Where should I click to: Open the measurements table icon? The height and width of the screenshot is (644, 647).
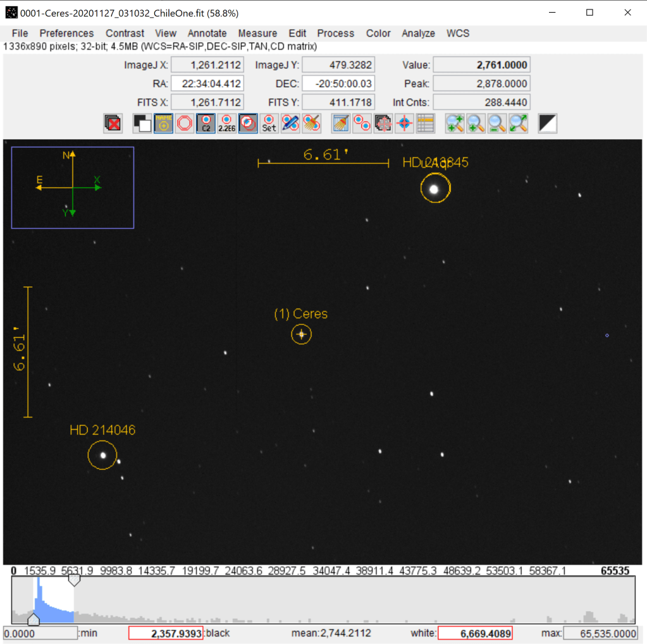tap(426, 123)
